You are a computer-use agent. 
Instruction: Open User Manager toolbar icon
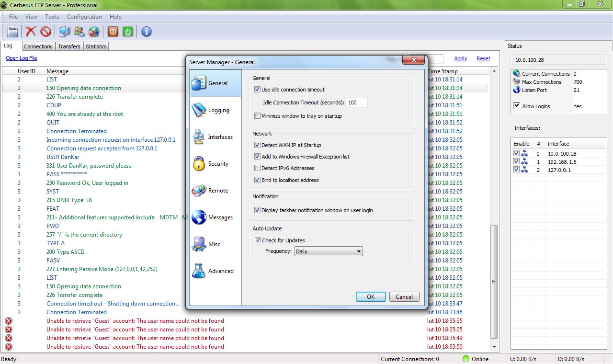[79, 32]
